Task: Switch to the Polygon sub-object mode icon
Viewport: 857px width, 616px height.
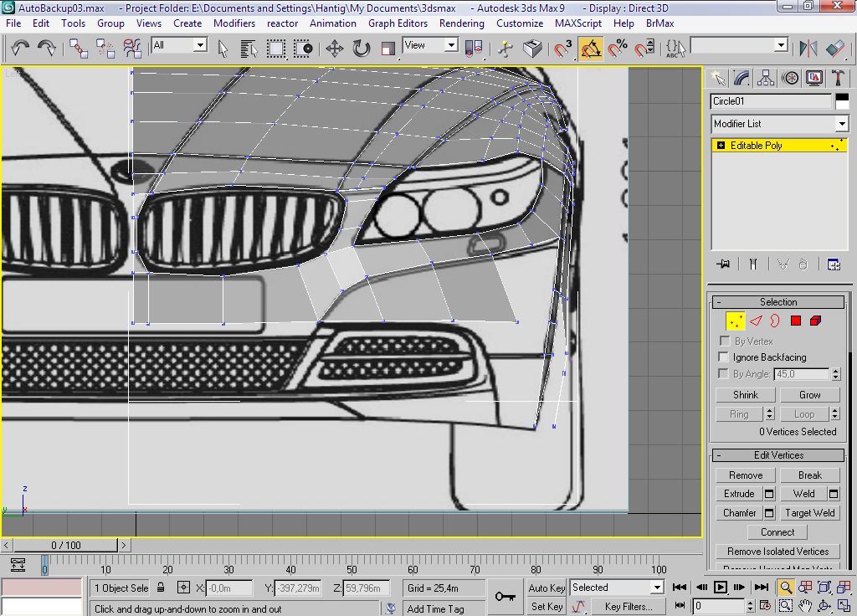Action: tap(795, 320)
